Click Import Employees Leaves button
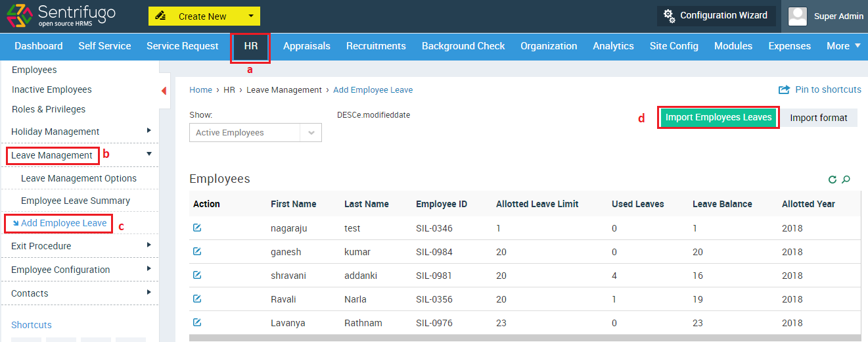Image resolution: width=868 pixels, height=342 pixels. (718, 118)
